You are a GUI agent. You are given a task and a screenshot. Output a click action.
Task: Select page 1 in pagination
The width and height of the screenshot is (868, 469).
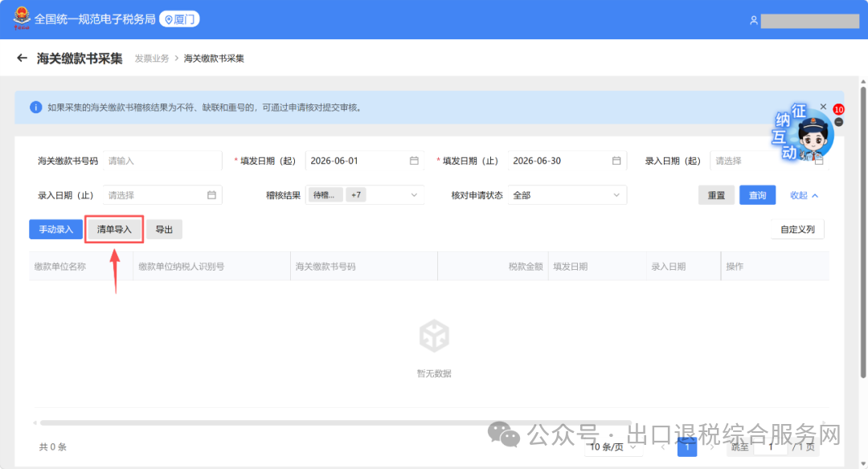[687, 447]
